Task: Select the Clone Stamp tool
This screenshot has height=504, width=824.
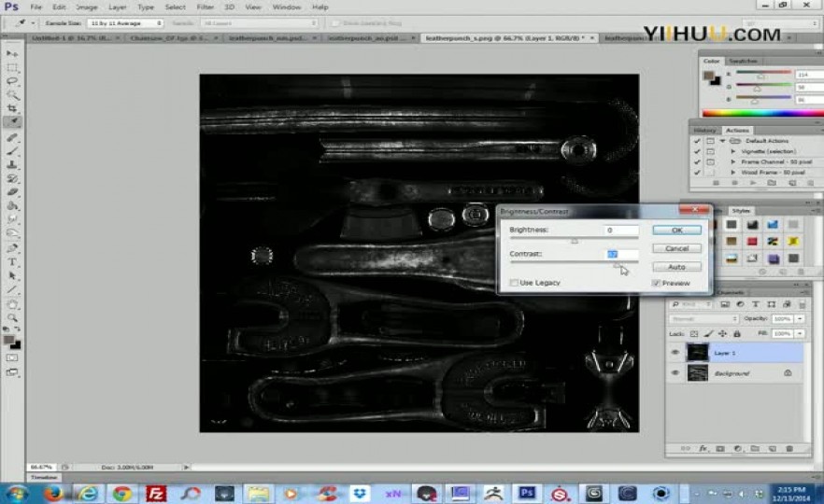Action: [12, 165]
